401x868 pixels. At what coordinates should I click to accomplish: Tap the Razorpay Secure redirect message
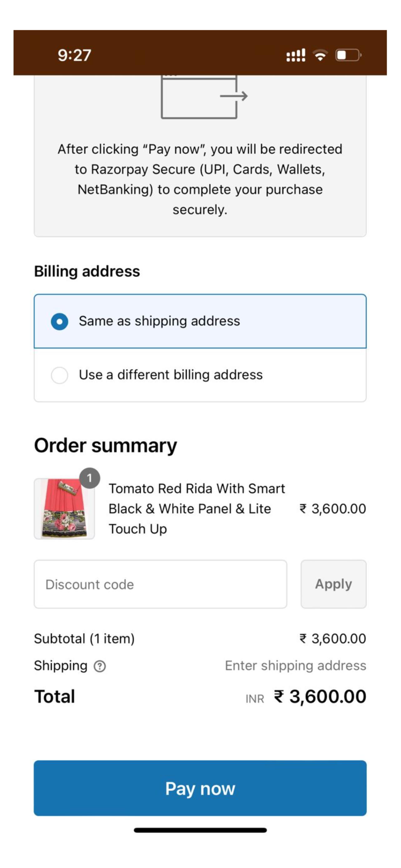click(x=200, y=179)
